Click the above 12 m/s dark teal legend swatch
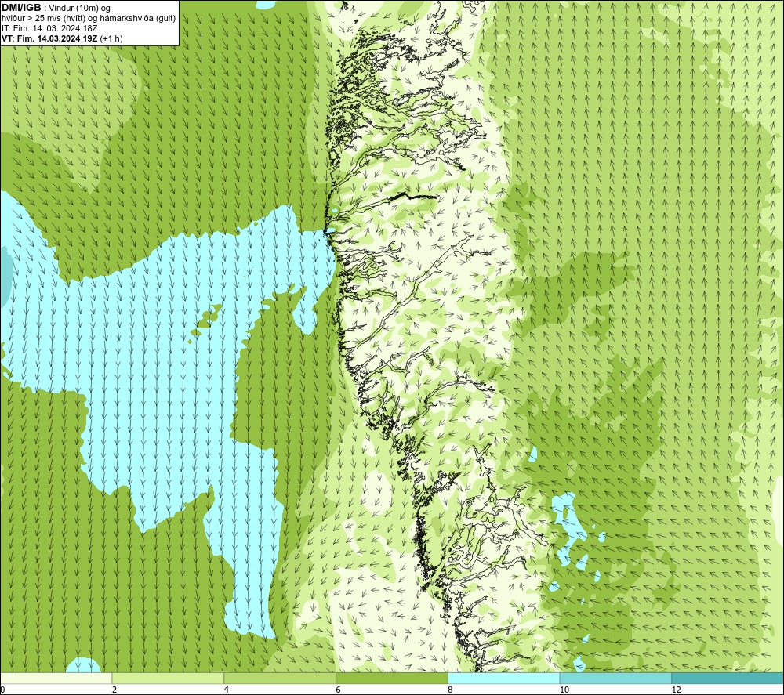The height and width of the screenshot is (695, 784). point(728,678)
